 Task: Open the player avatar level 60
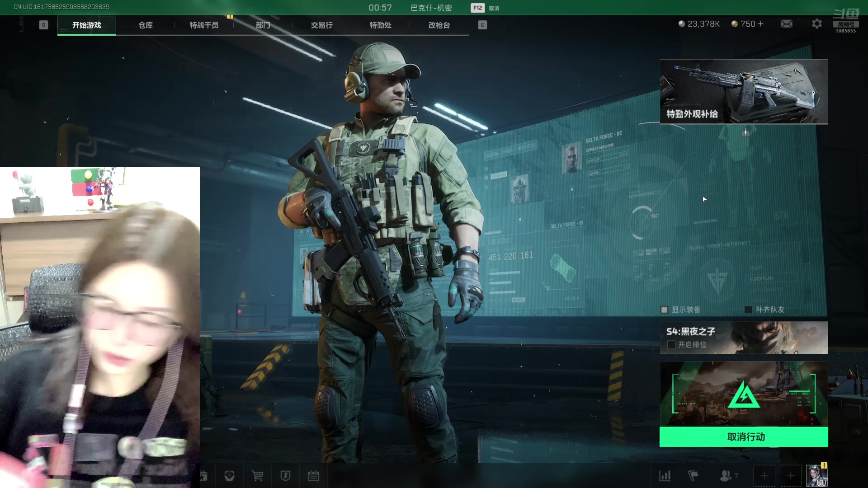(817, 476)
